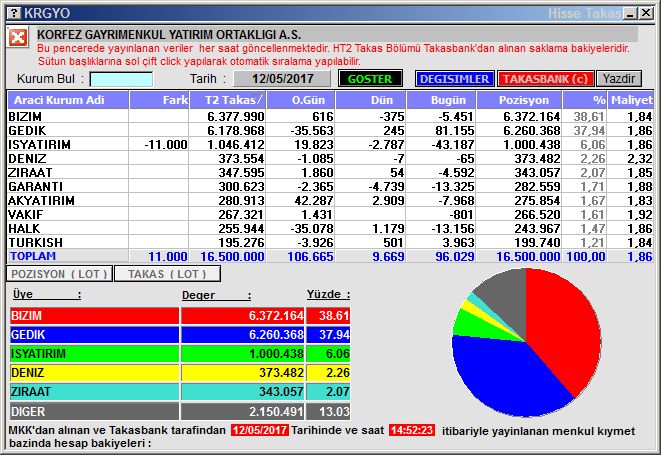Click the Yazdir print button
661x455 pixels.
[618, 79]
